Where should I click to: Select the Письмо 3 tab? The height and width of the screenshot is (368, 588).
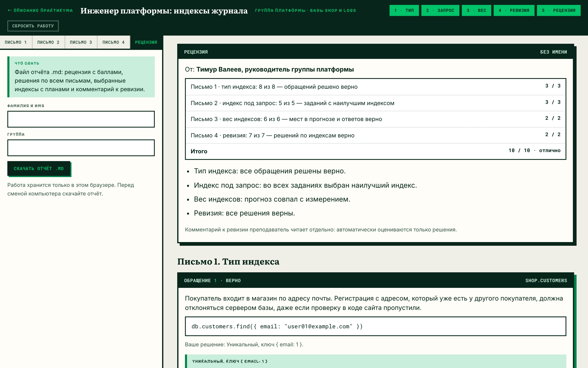tap(81, 42)
